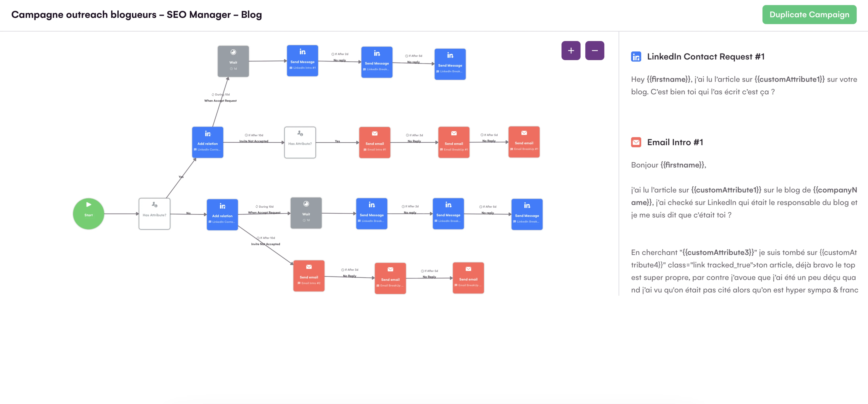Open the Send email Email Intro #2 node
This screenshot has height=404, width=868.
pos(309,276)
